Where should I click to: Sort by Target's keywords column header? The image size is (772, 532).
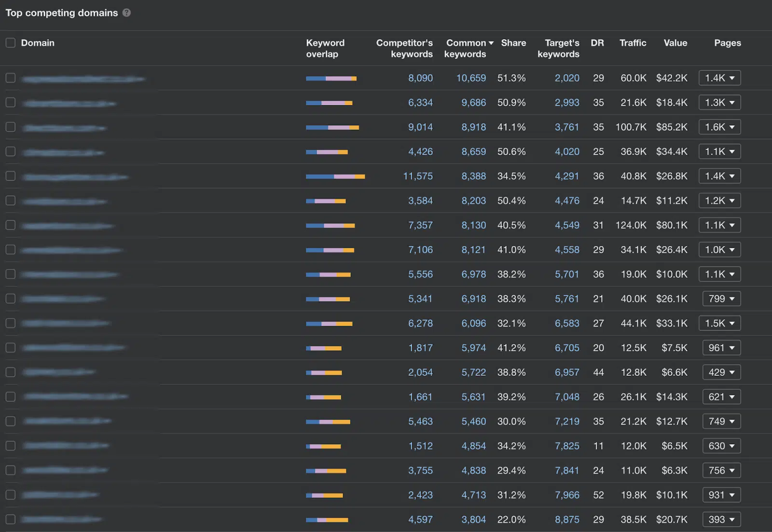click(558, 48)
